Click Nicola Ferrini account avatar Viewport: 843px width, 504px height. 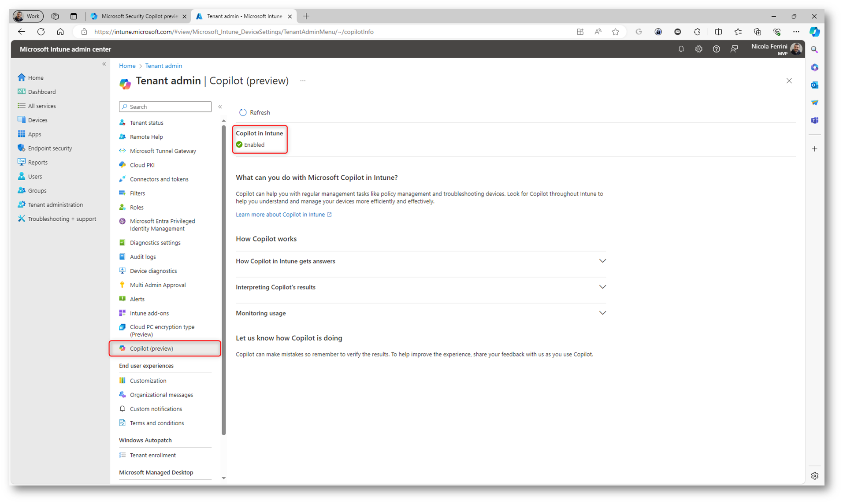pyautogui.click(x=796, y=48)
